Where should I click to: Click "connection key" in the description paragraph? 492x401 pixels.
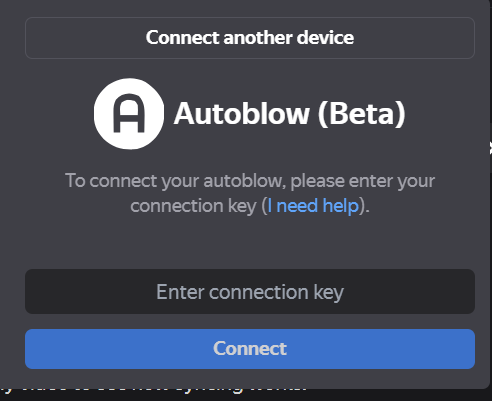coord(193,206)
